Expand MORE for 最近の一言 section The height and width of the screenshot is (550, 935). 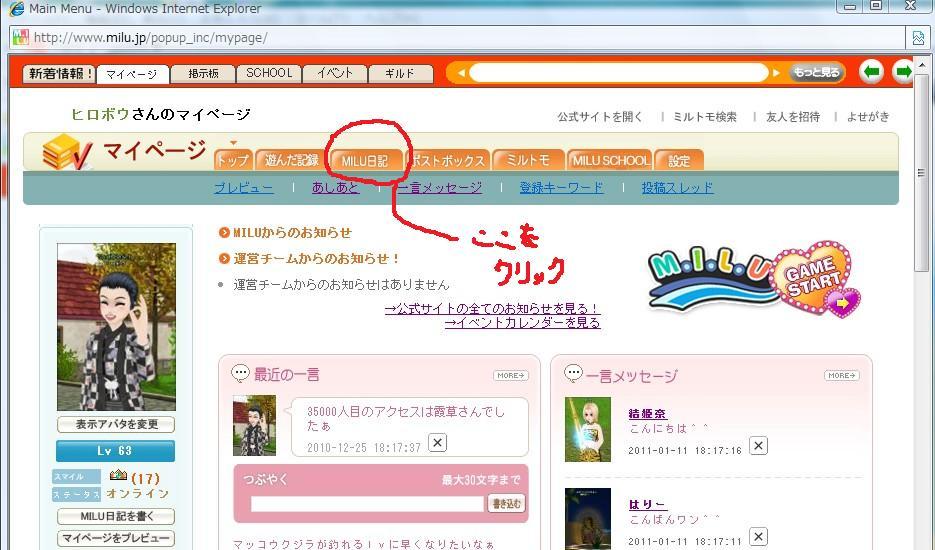[x=510, y=375]
